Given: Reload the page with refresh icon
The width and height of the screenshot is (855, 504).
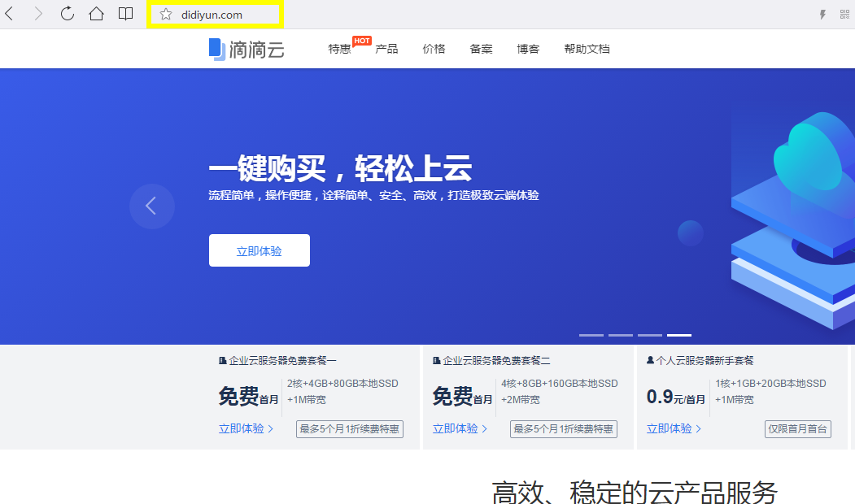Looking at the screenshot, I should click(68, 14).
